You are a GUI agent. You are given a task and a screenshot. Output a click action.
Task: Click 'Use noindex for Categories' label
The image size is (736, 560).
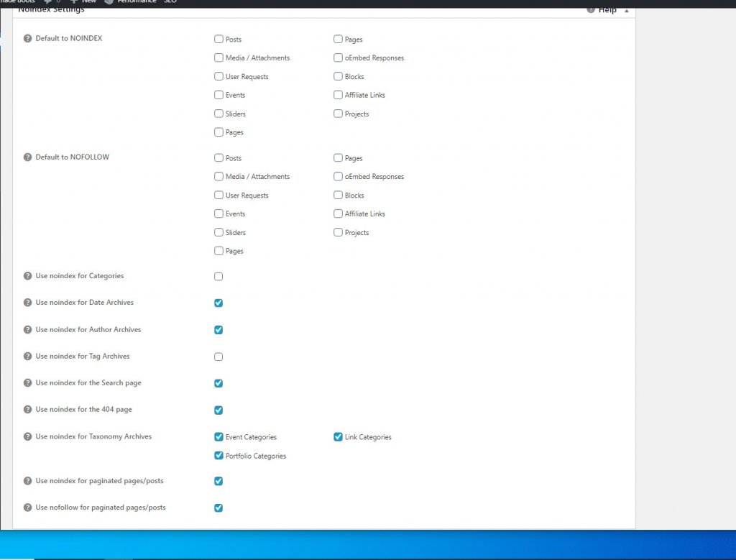coord(80,276)
